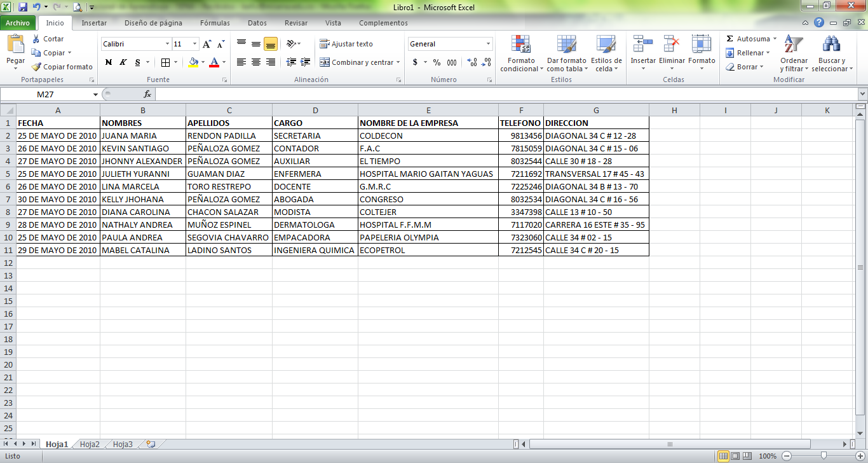Toggle align text right

(x=271, y=62)
